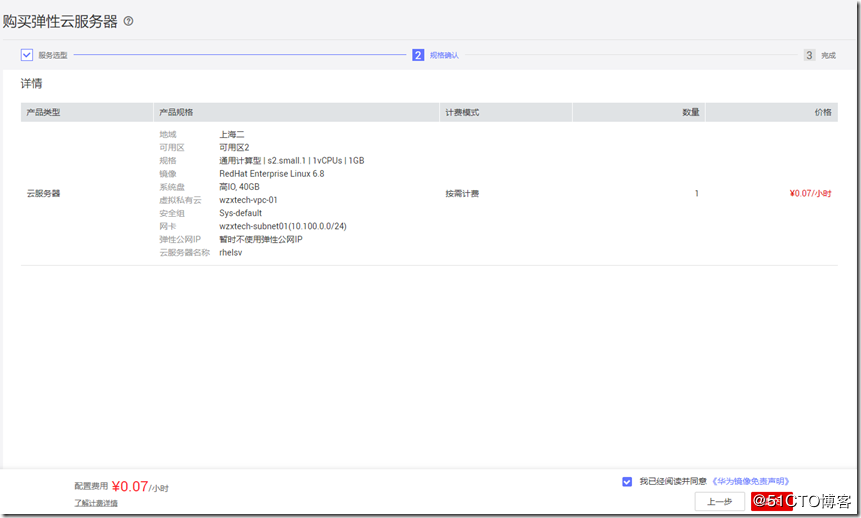The width and height of the screenshot is (861, 518).
Task: Click the step 3 number badge
Action: pyautogui.click(x=809, y=55)
